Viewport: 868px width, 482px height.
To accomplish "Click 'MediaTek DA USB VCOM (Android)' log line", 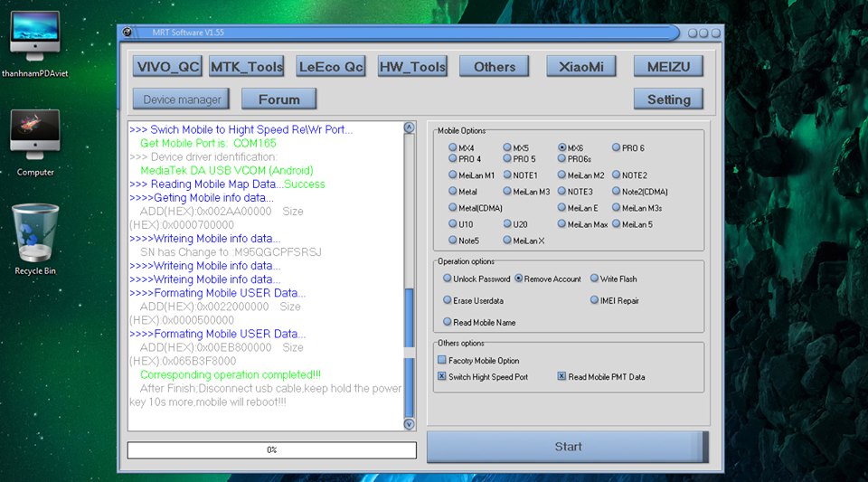I will [x=227, y=170].
